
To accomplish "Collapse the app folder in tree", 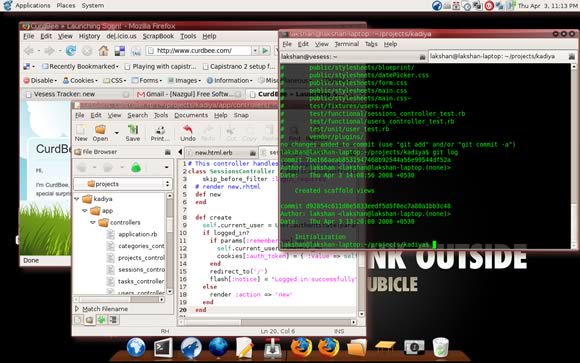I will 85,211.
